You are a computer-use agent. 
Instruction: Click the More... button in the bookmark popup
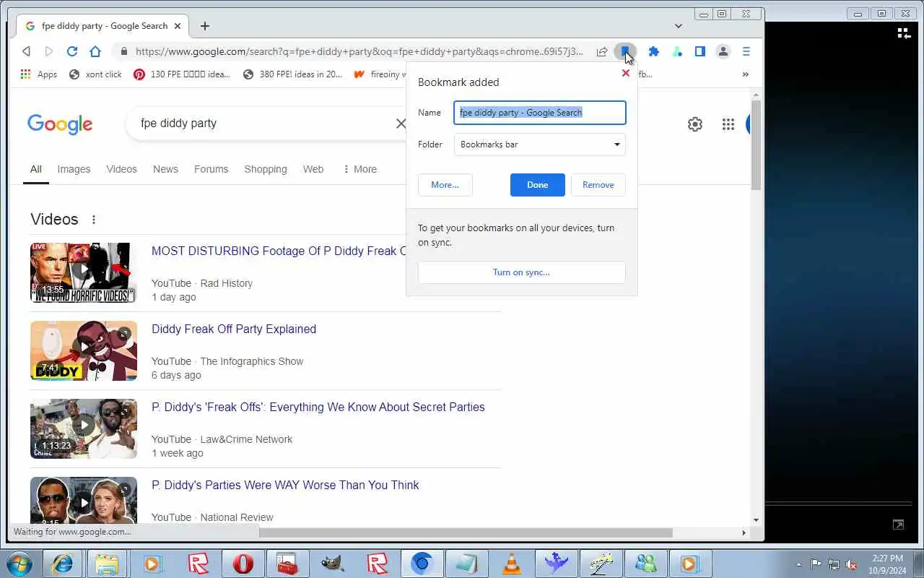[445, 185]
